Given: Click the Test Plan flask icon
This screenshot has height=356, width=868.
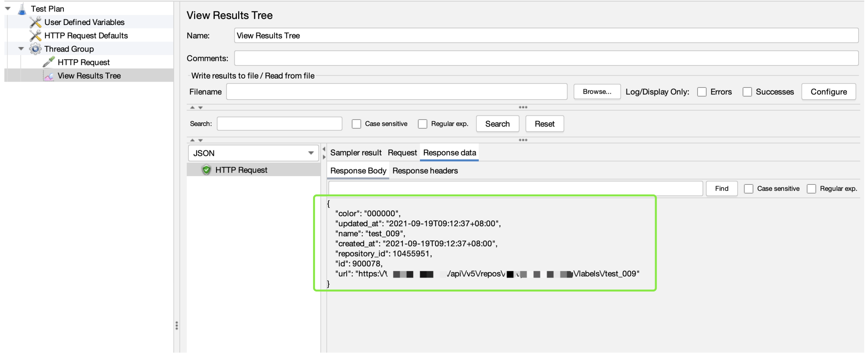Looking at the screenshot, I should point(22,9).
